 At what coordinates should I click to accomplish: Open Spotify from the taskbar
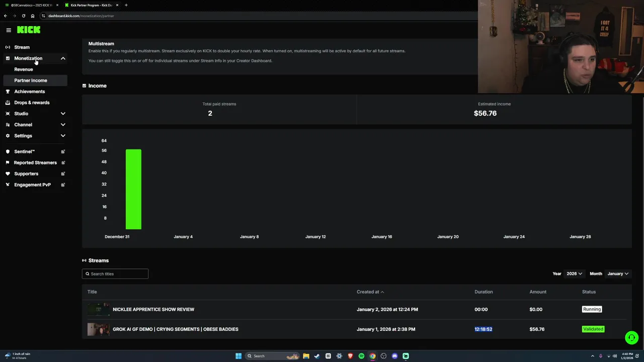[x=361, y=356]
